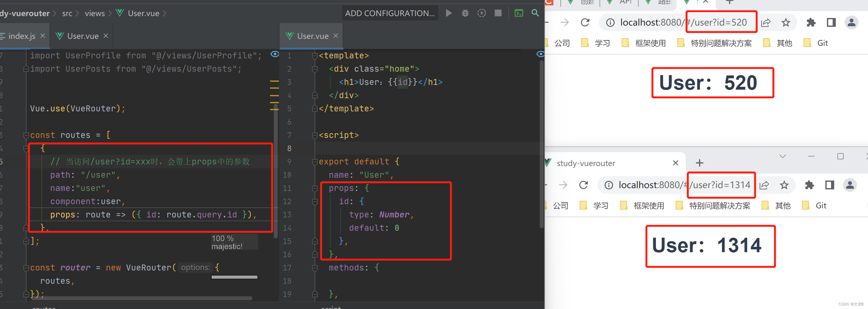Open the terminal icon in IDE toolbar

click(519, 13)
